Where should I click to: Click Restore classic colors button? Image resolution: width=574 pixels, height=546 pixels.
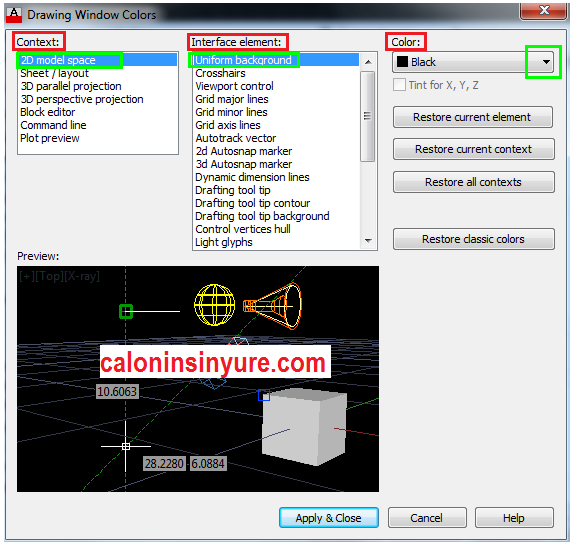pos(473,239)
